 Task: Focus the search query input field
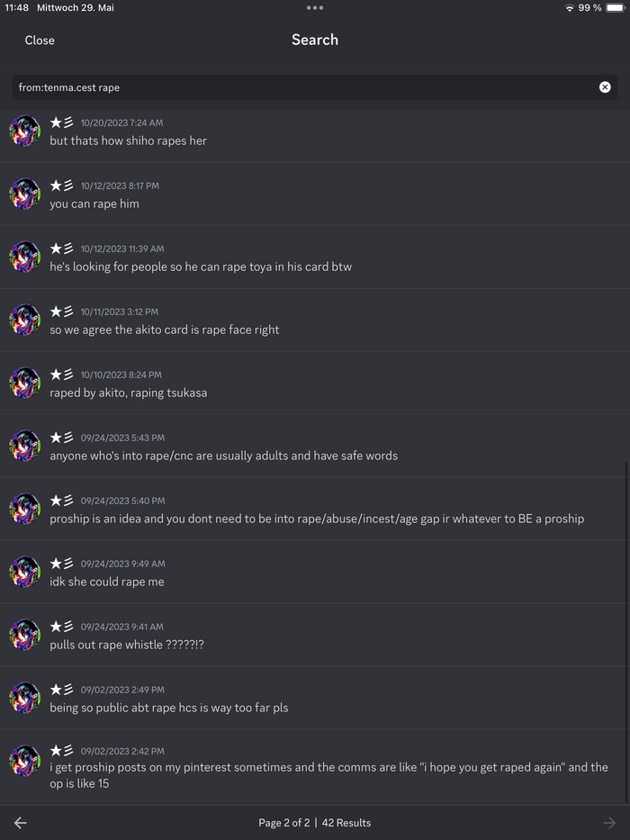point(306,87)
